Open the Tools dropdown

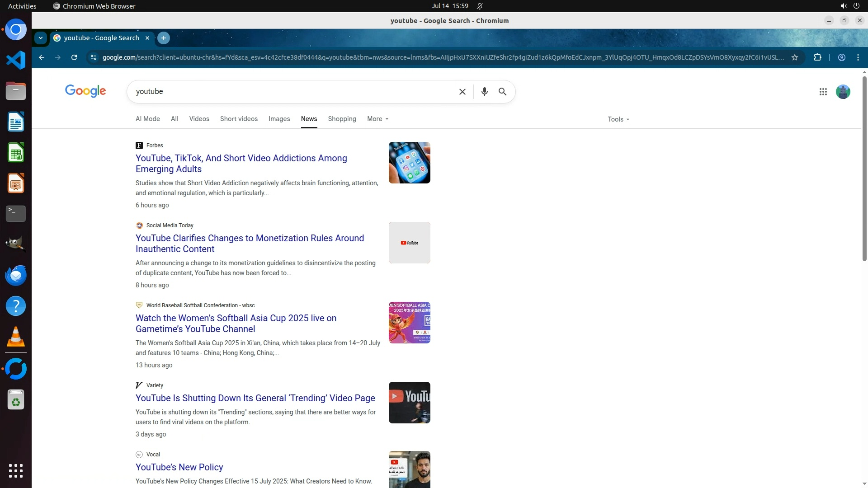(x=618, y=119)
